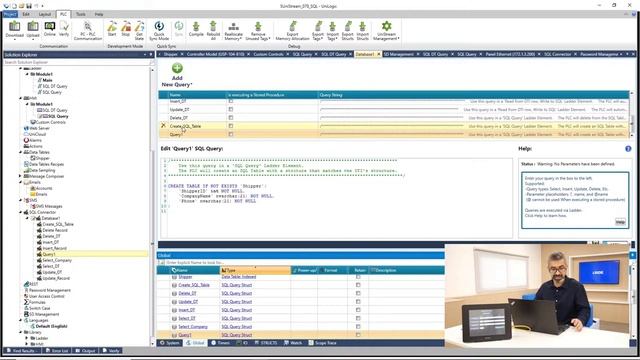
Task: Switch to the Tools ribbon tab
Action: [x=81, y=14]
